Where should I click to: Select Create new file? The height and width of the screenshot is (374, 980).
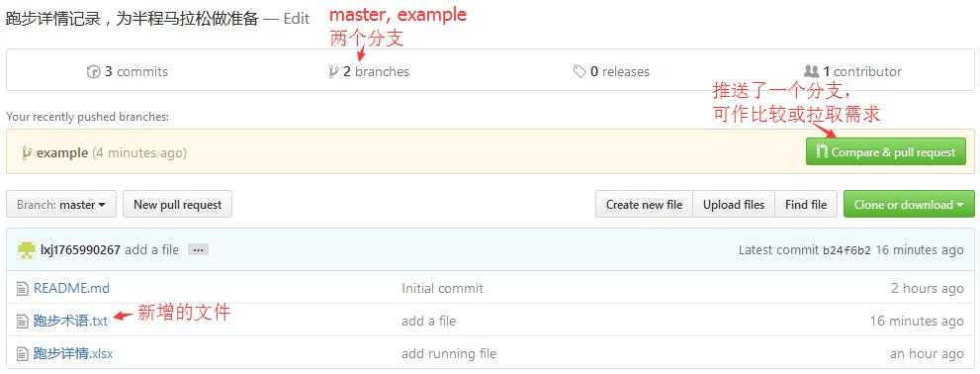644,205
